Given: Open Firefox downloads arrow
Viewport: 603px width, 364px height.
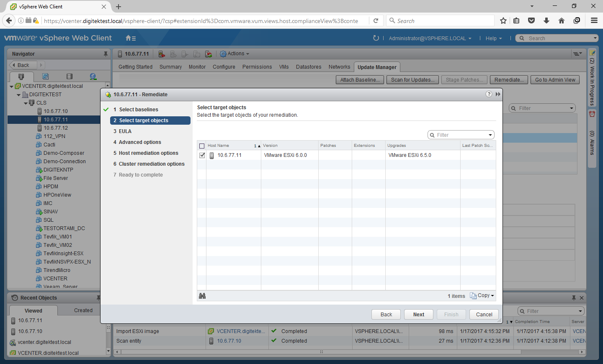Looking at the screenshot, I should point(546,21).
